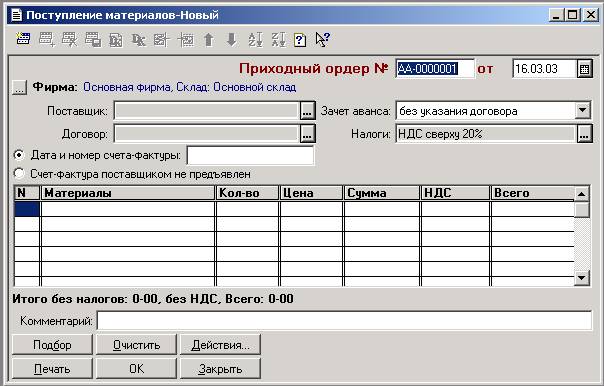The height and width of the screenshot is (386, 604).
Task: Click the ellipsis button beside Фирма
Action: click(x=19, y=87)
